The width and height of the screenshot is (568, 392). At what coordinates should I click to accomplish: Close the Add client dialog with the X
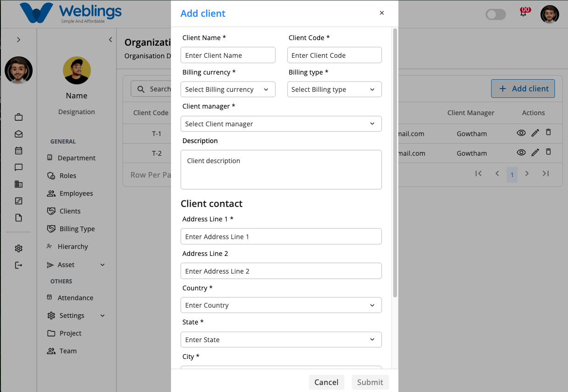[x=382, y=13]
